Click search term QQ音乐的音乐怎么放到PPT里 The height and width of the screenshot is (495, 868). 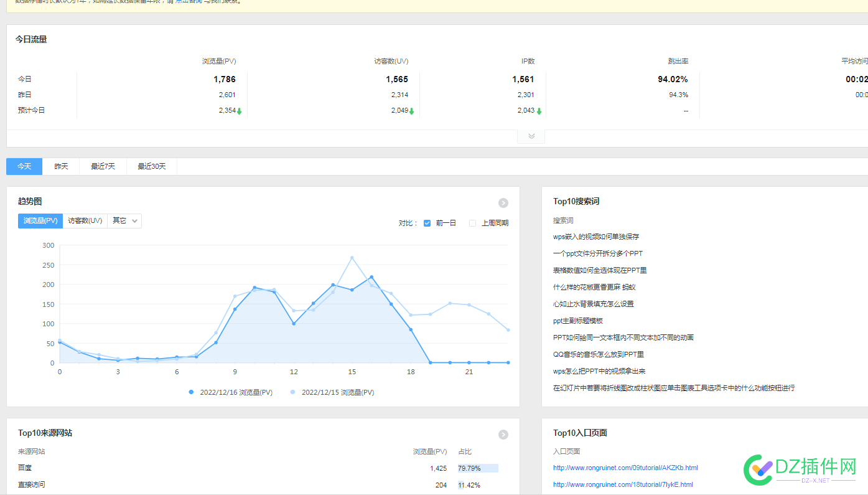coord(599,354)
